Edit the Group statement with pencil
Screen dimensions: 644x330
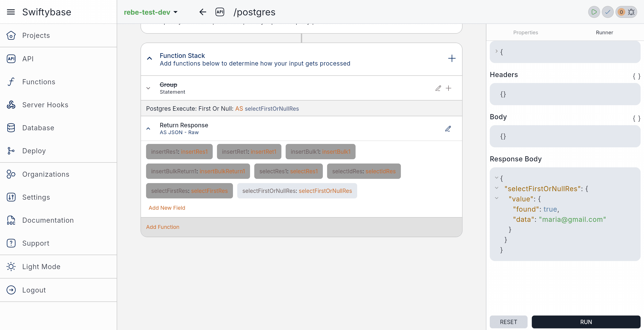pyautogui.click(x=438, y=88)
